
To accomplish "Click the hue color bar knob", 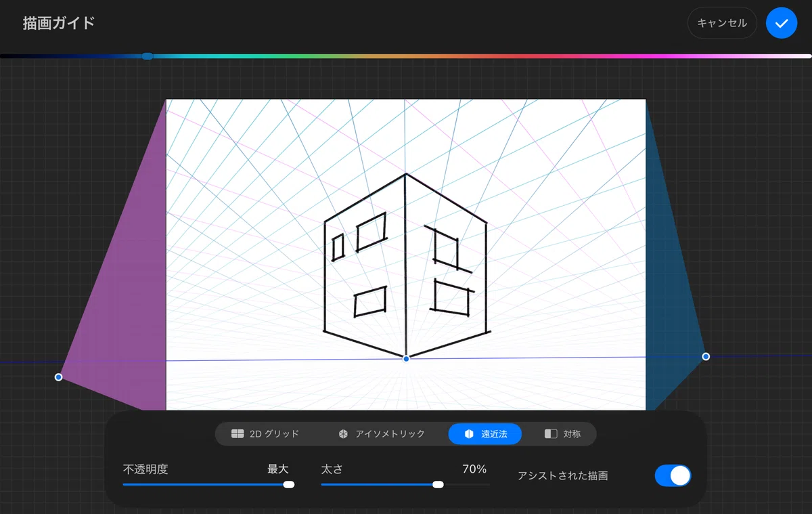I will point(148,56).
